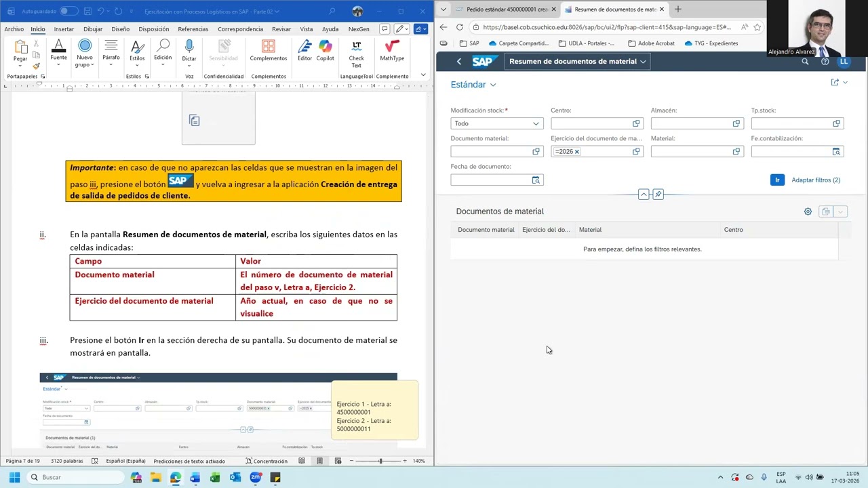The image size is (868, 488).
Task: Undo the last action in Word
Action: coord(100,12)
